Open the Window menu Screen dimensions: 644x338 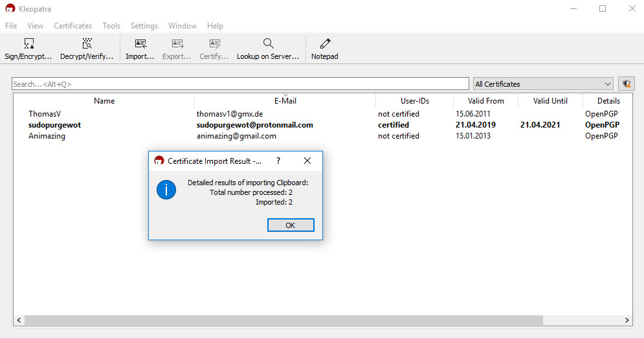(183, 26)
